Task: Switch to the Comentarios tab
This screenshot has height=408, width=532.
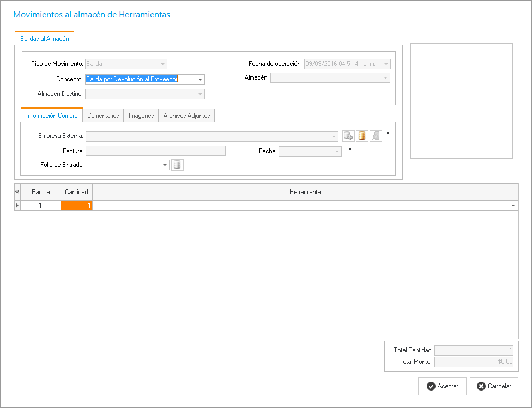Action: 103,116
